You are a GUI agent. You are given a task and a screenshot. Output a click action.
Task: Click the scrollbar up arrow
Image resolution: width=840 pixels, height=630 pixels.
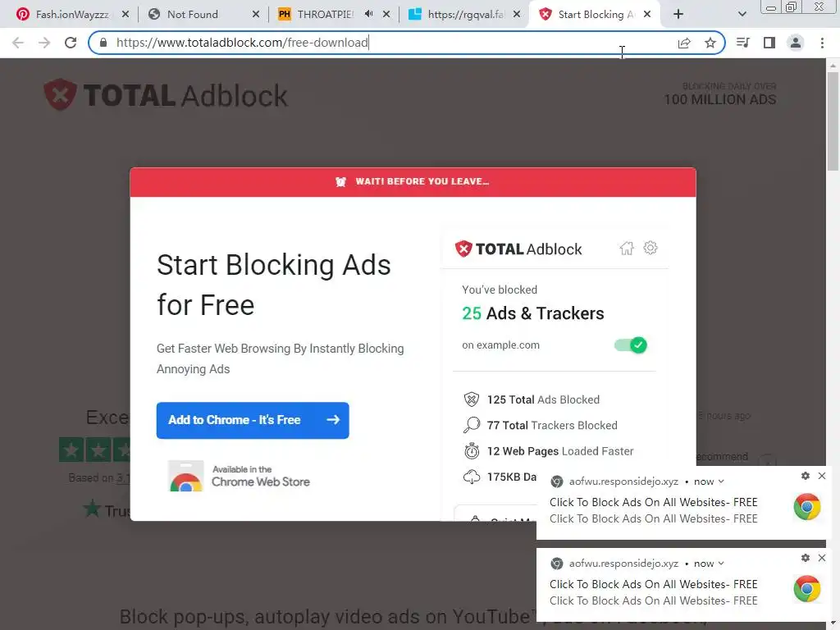click(x=833, y=66)
